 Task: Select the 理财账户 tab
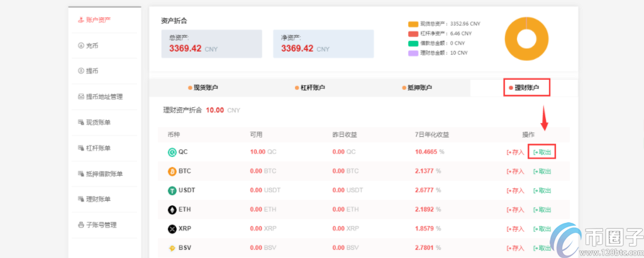(526, 88)
